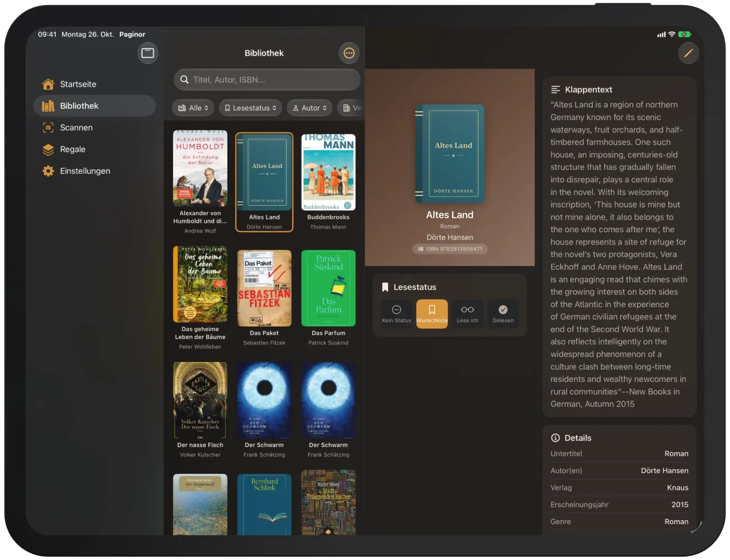Click the ISBN 9783813506471 barcode badge

[x=450, y=249]
